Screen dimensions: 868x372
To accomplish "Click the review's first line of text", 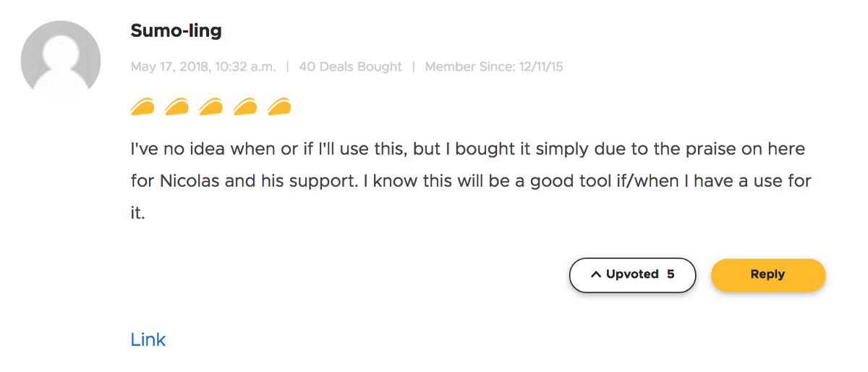I will (x=467, y=150).
